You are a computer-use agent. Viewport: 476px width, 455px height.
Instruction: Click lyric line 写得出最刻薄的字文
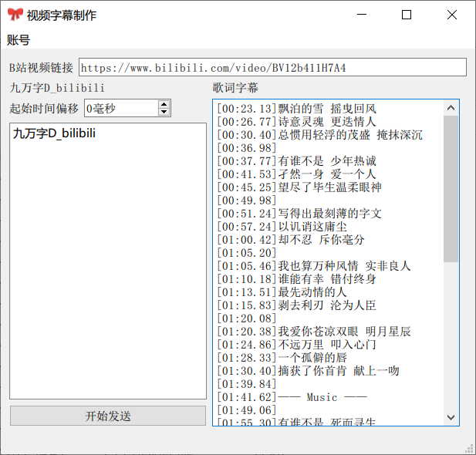pos(299,214)
